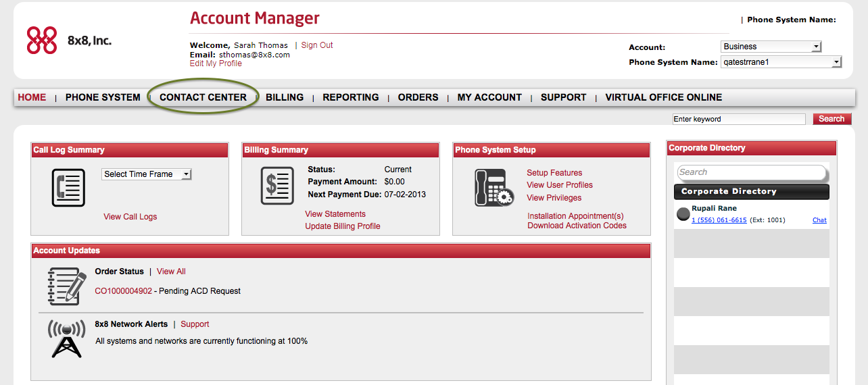The height and width of the screenshot is (385, 868).
Task: Click the Phone System Setup desk phone icon
Action: click(x=494, y=186)
